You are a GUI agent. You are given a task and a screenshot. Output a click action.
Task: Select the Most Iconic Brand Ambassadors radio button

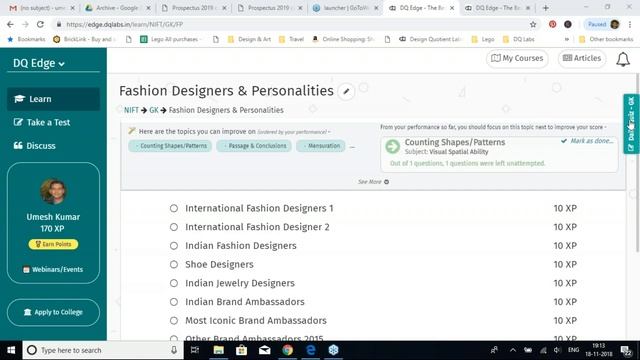[x=174, y=321]
